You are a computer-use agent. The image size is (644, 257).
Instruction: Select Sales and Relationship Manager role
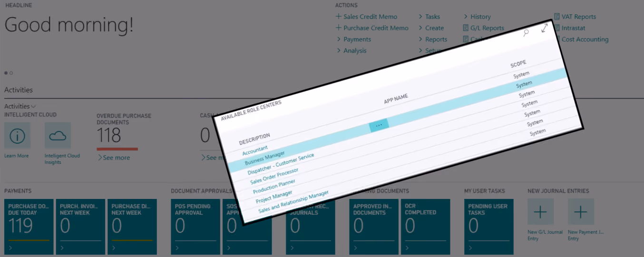point(293,202)
